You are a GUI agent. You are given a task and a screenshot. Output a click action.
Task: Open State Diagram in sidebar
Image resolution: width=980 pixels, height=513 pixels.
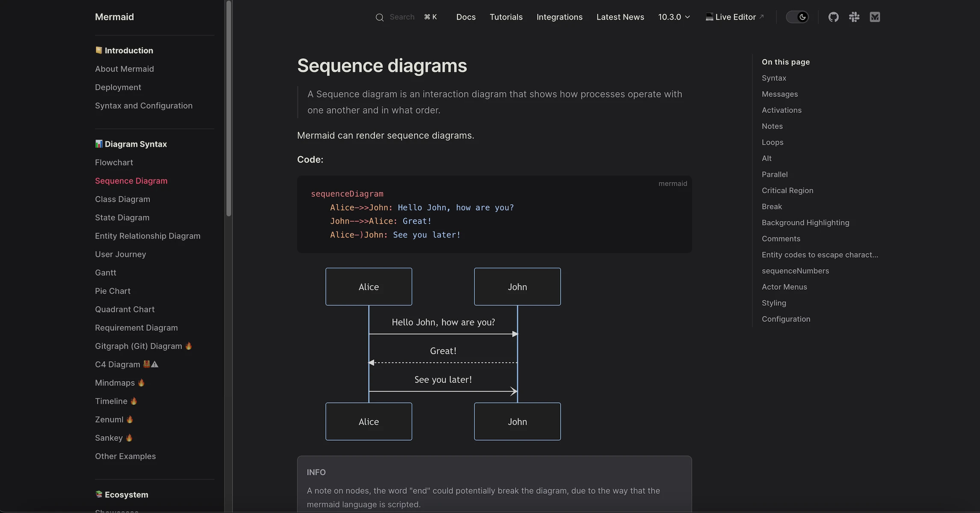point(122,218)
